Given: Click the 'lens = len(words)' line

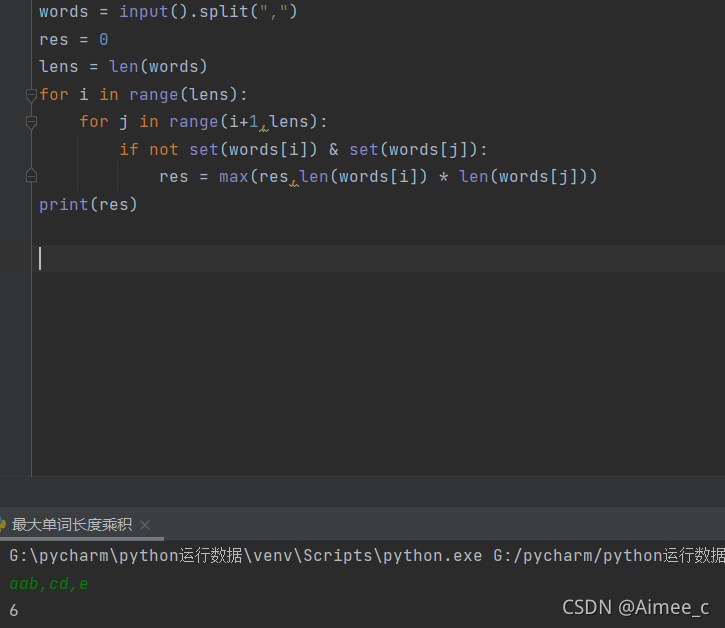Looking at the screenshot, I should [123, 67].
